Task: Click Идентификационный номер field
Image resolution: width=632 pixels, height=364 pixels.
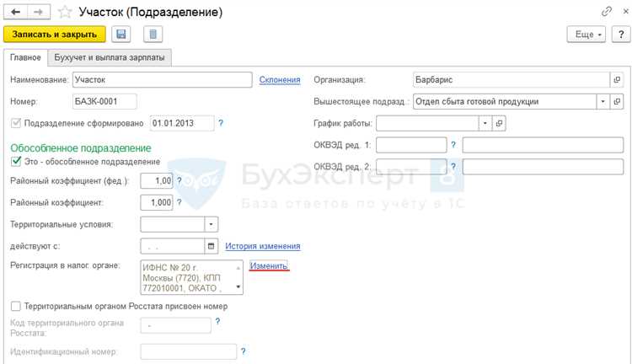Action: click(189, 351)
